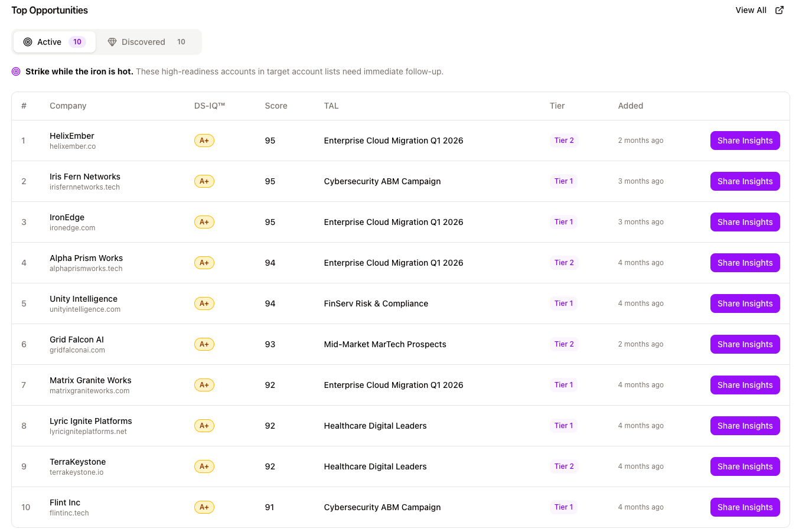Open the IronEdge company name
Image resolution: width=799 pixels, height=532 pixels.
[67, 217]
